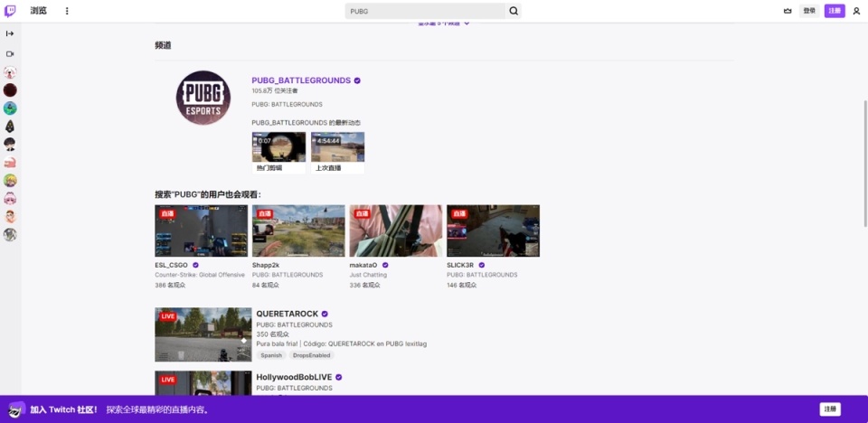The image size is (868, 423).
Task: Click the Twitch mascot icon in banner
Action: coord(16,409)
